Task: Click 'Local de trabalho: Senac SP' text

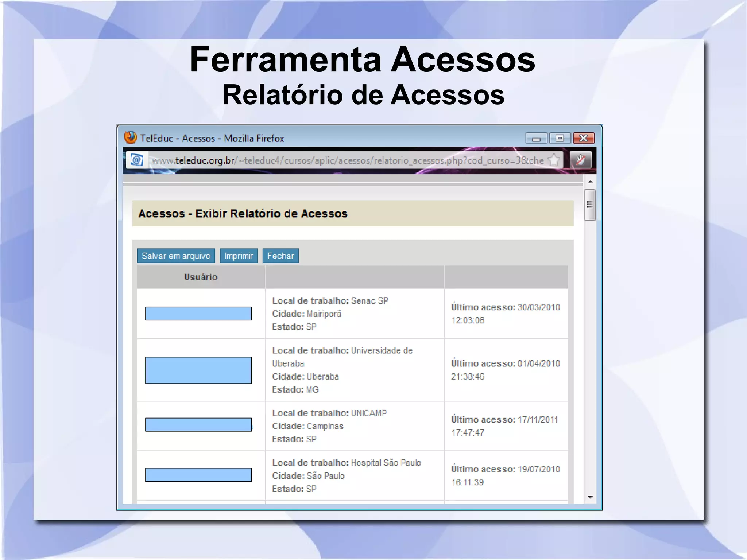Action: pyautogui.click(x=330, y=301)
